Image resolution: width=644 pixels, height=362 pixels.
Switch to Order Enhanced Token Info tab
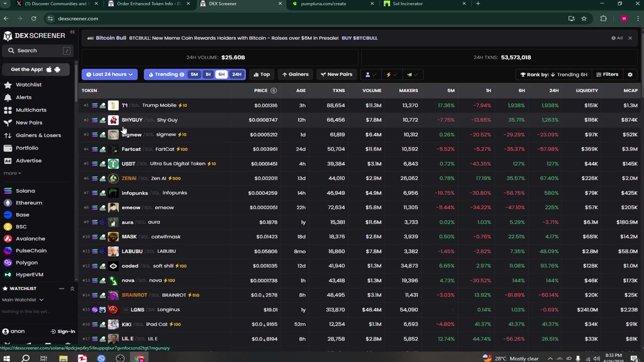[x=149, y=4]
